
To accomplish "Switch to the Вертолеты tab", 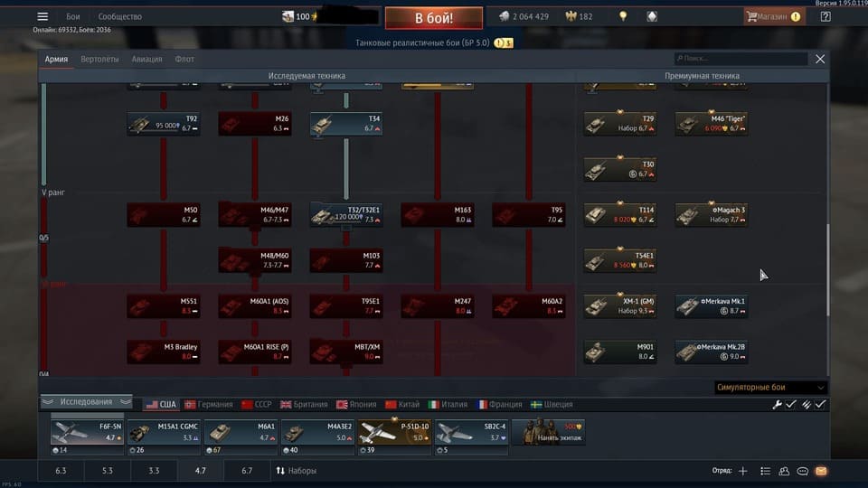I will [99, 59].
